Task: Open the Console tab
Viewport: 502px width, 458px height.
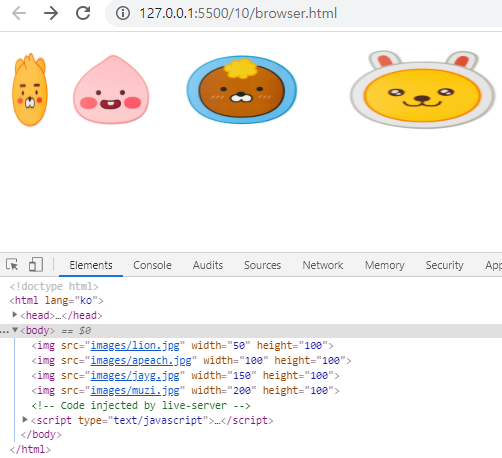Action: coord(152,265)
